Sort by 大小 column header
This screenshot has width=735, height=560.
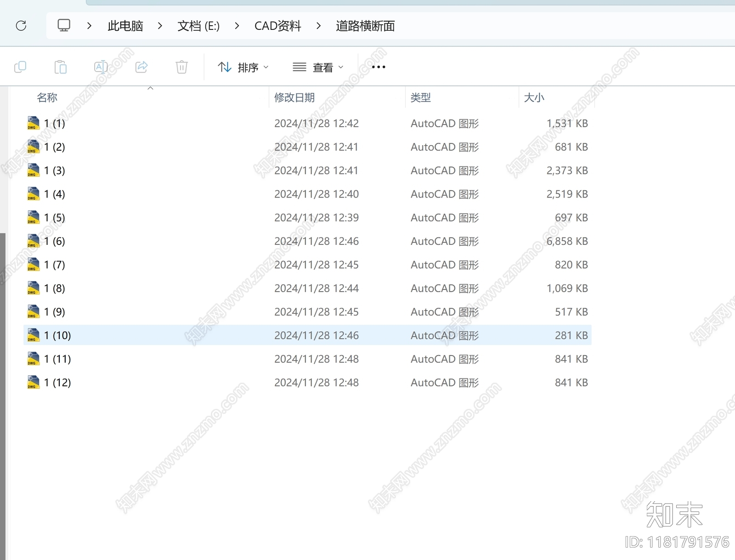[534, 97]
